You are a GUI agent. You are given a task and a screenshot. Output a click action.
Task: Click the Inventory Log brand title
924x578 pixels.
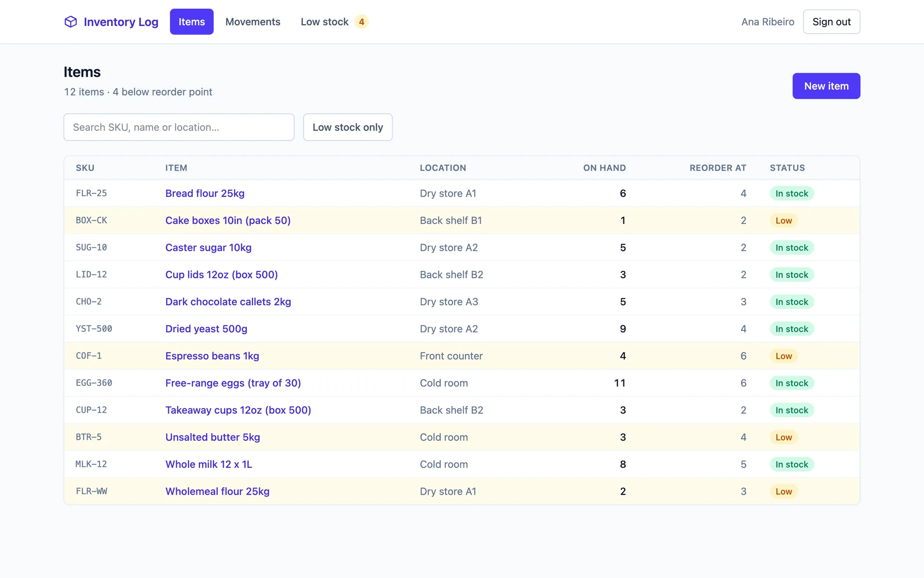pyautogui.click(x=121, y=22)
